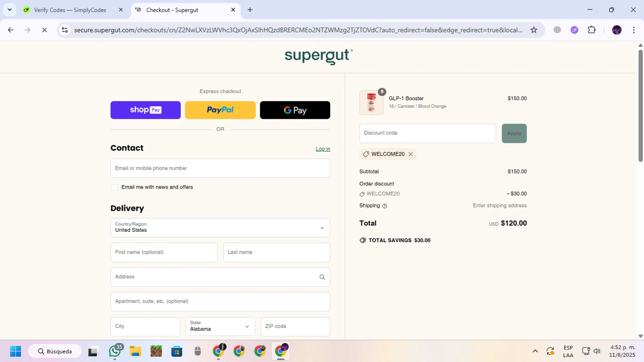Click the City field
Viewport: 644px width, 362px height.
click(x=145, y=327)
